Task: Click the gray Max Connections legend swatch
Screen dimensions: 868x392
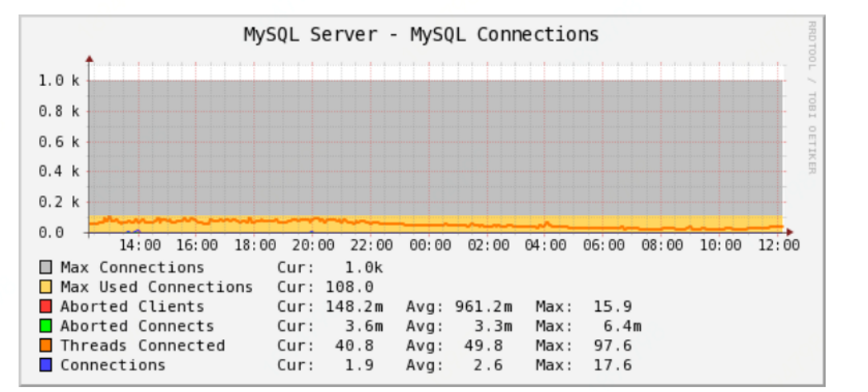Action: coord(45,268)
